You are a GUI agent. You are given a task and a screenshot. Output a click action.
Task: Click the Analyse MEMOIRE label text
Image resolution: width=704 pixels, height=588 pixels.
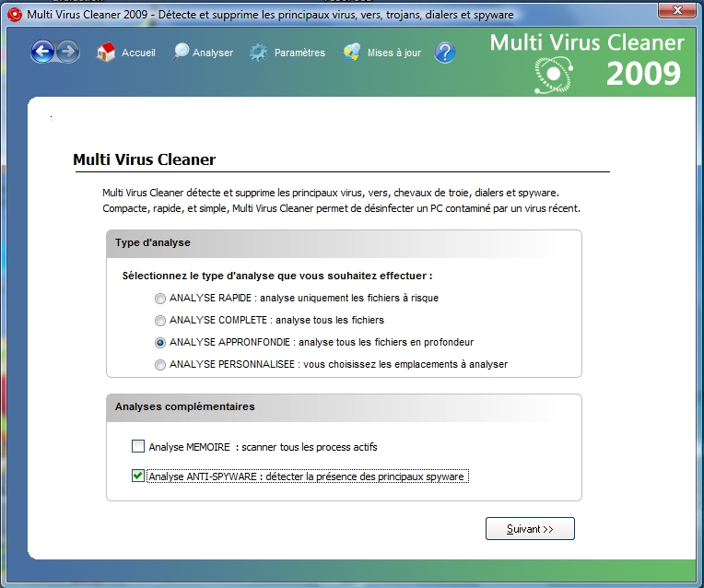point(263,447)
